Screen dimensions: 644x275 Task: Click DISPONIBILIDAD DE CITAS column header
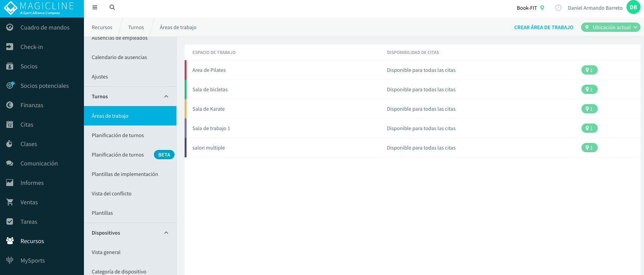413,52
